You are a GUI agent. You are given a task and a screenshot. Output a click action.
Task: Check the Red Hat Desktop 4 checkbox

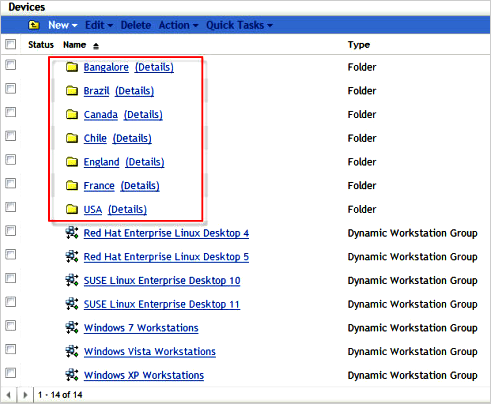point(11,230)
